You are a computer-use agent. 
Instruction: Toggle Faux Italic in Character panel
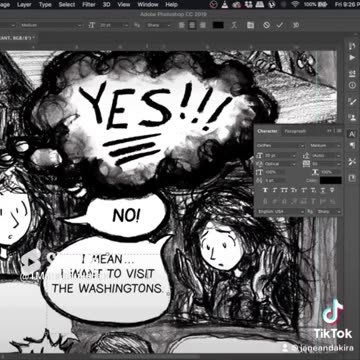pyautogui.click(x=275, y=190)
